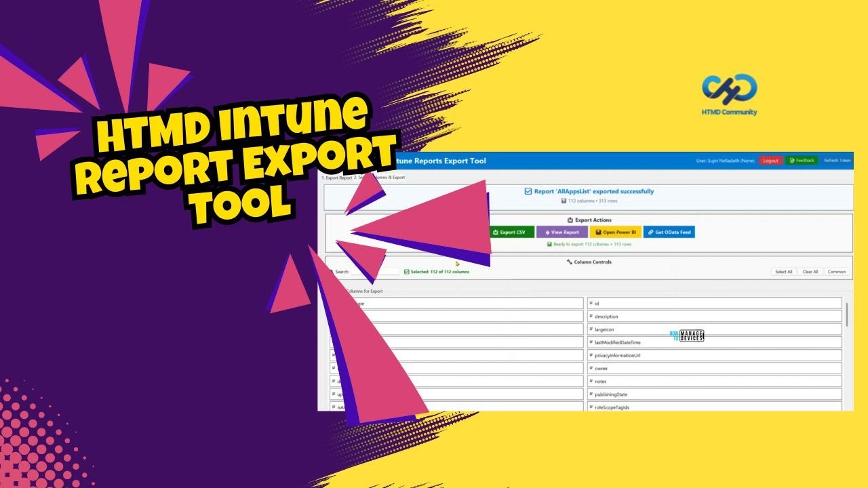Click 'Selected: 112 of 112 columns' text
This screenshot has height=488, width=868.
[439, 272]
